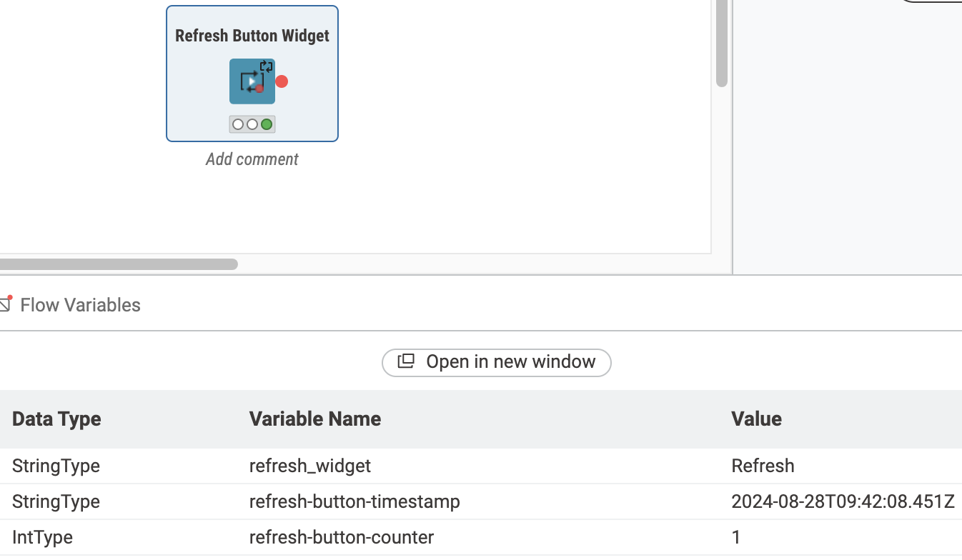
Task: Click the Refresh Button Widget node icon
Action: click(x=252, y=81)
